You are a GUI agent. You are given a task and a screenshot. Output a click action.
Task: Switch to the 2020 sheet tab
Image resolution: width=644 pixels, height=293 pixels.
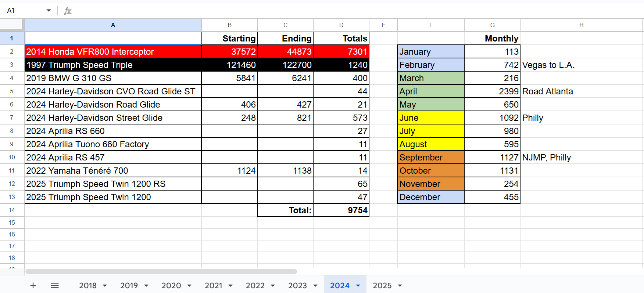[x=171, y=286]
